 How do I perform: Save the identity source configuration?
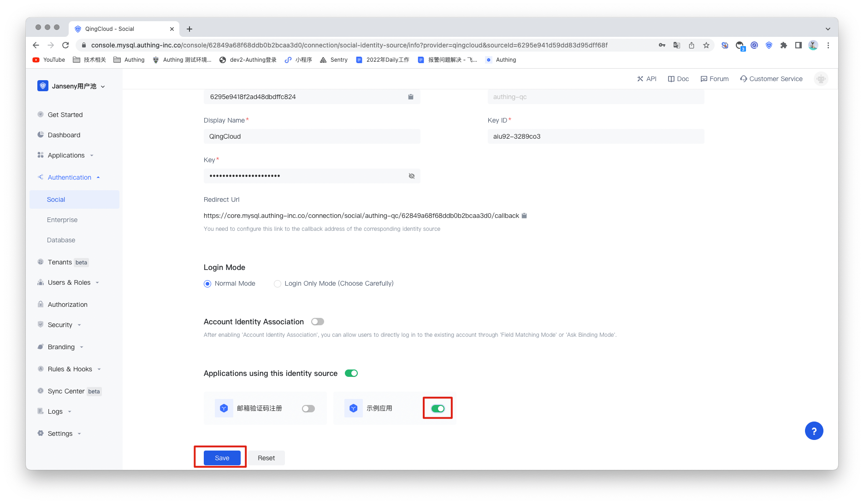pos(222,458)
